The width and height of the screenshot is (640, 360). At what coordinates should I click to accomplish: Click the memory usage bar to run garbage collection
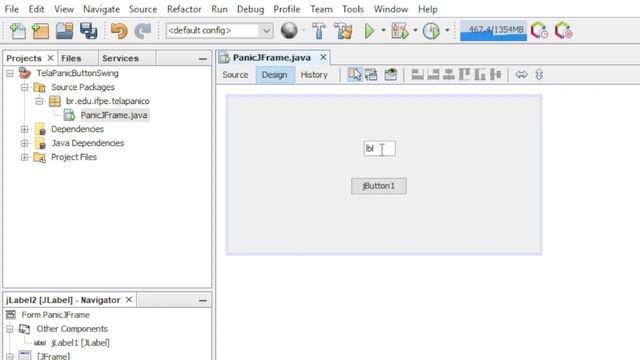pyautogui.click(x=493, y=31)
